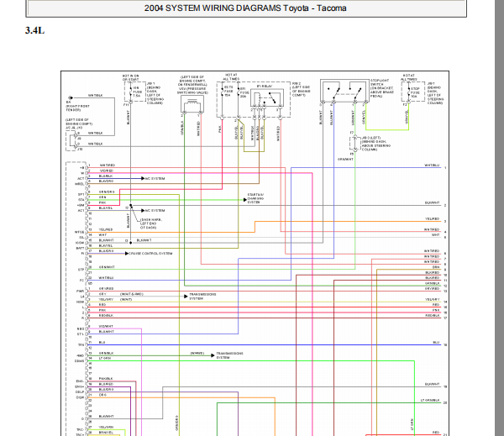
Task: Click the 'BATT' pin label
Action: tap(80, 248)
